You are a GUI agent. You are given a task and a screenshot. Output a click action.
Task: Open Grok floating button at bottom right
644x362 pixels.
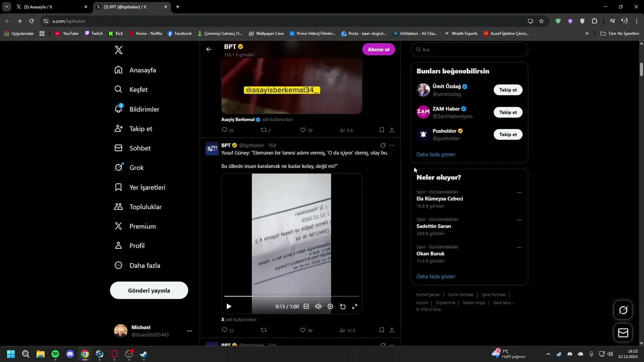point(623,310)
